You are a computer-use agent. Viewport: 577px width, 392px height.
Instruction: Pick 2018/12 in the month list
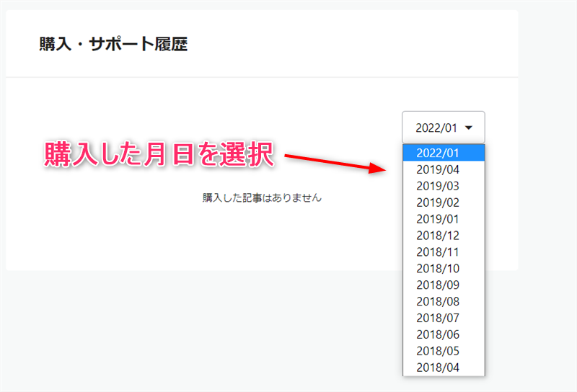click(x=444, y=236)
